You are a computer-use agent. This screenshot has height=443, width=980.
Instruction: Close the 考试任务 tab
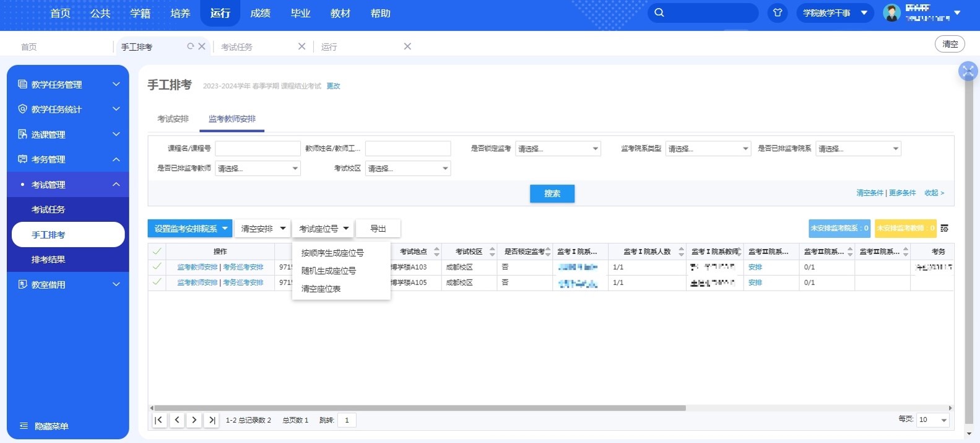point(301,46)
